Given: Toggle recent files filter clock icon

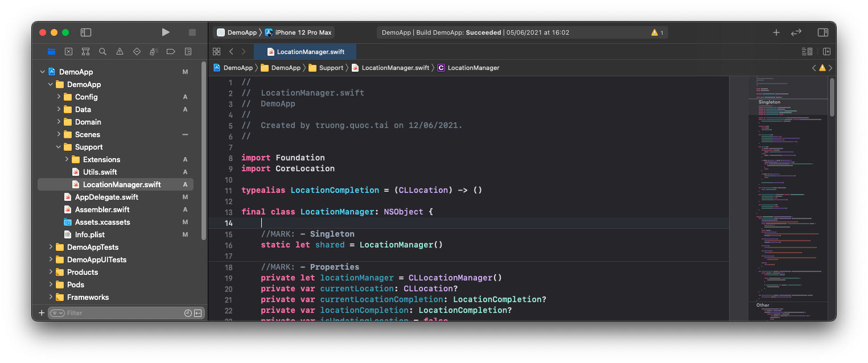Looking at the screenshot, I should 188,313.
